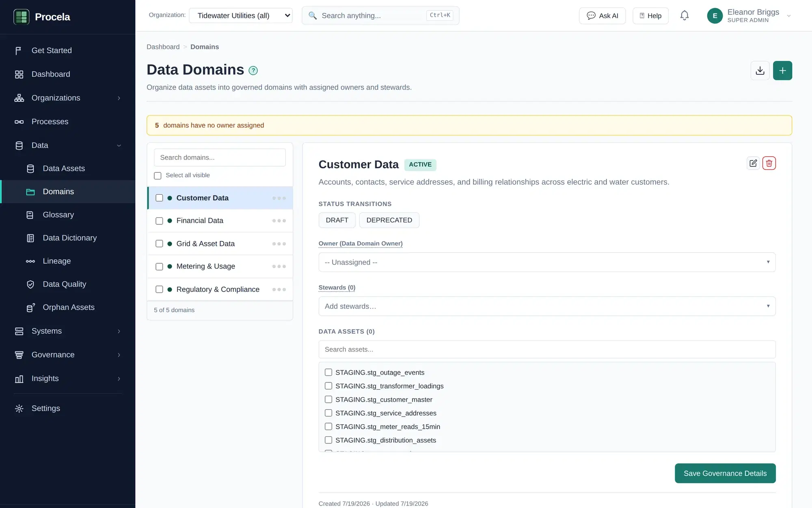The image size is (812, 508).
Task: Delete Customer Data domain trash icon
Action: point(769,163)
